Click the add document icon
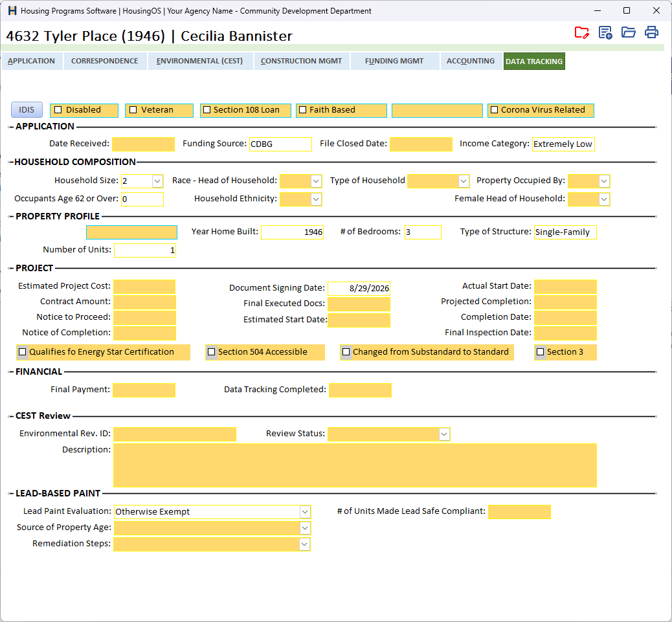This screenshot has height=622, width=672. point(605,32)
